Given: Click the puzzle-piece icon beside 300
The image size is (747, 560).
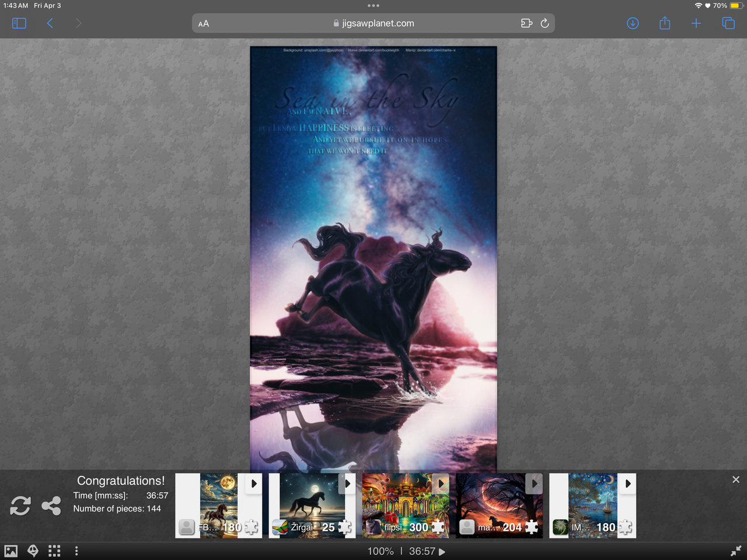Looking at the screenshot, I should point(438,527).
